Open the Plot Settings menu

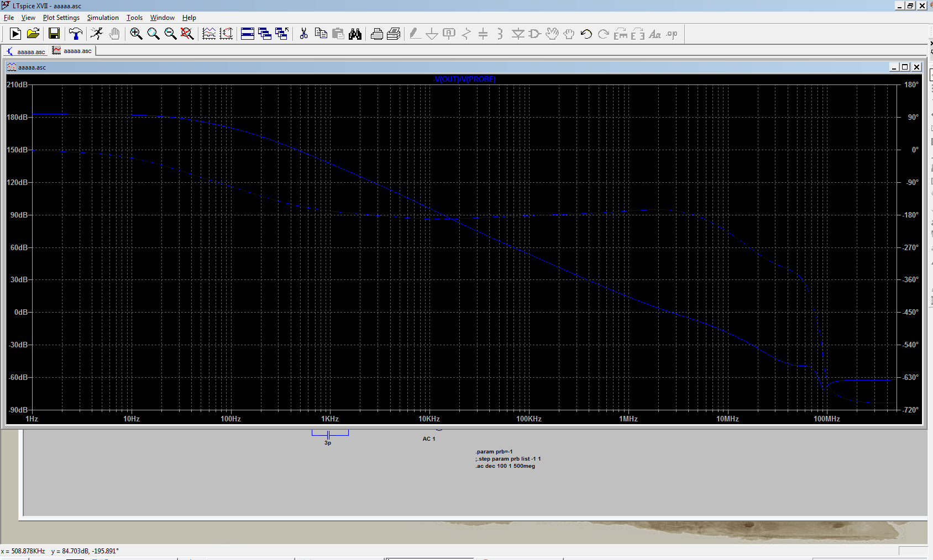(61, 18)
